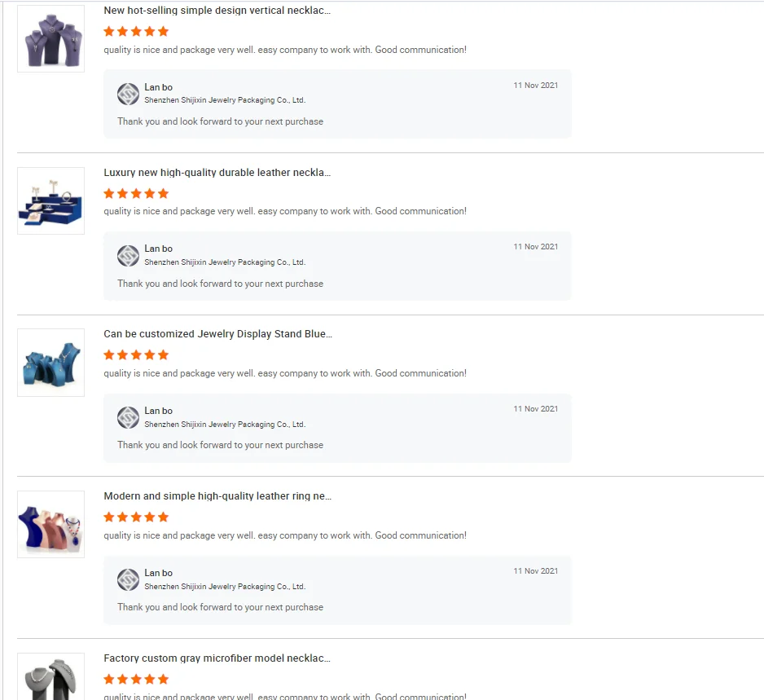Click Lan bo avatar under leather necklace review
Image resolution: width=764 pixels, height=700 pixels.
click(x=128, y=256)
